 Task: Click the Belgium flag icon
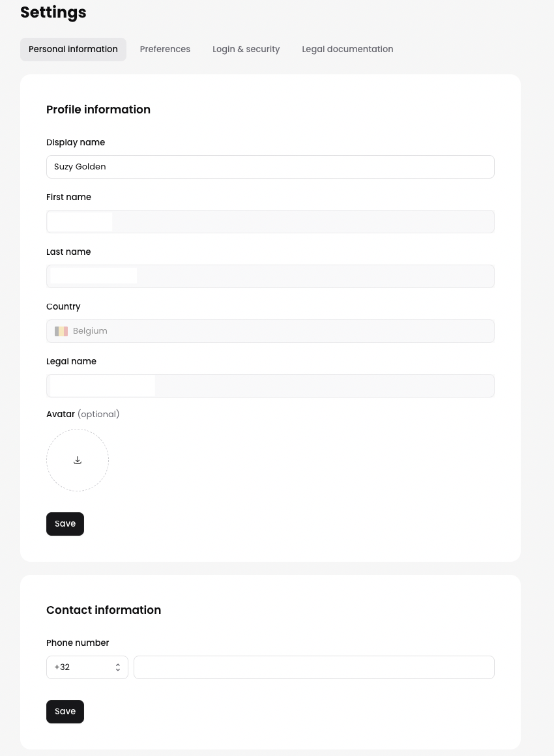61,331
